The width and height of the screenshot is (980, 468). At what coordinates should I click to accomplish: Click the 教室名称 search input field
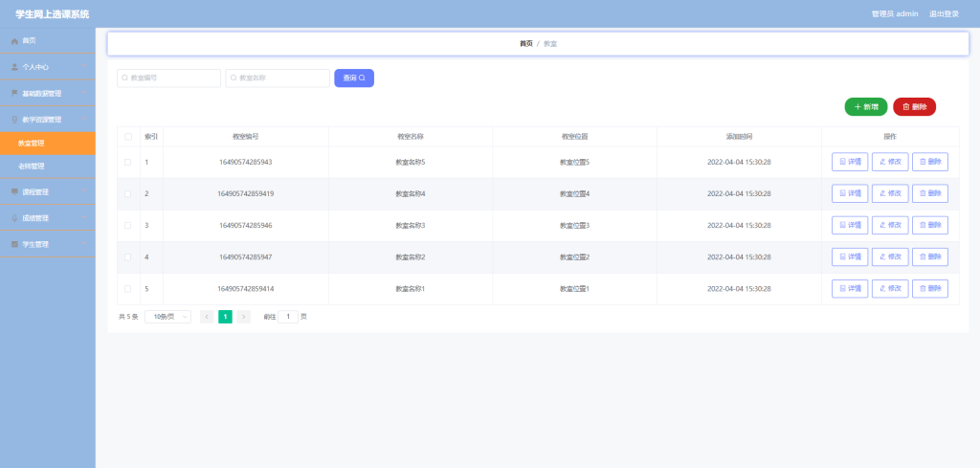click(278, 78)
